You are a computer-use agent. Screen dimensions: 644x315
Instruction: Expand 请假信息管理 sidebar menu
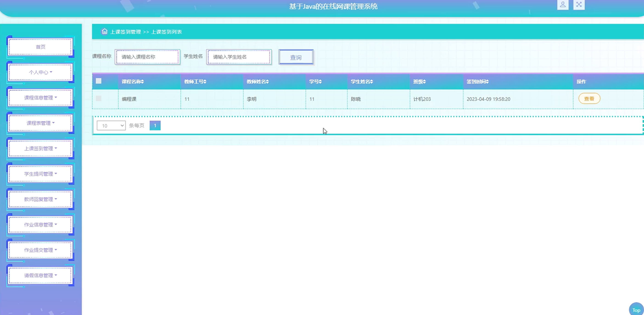pos(40,275)
